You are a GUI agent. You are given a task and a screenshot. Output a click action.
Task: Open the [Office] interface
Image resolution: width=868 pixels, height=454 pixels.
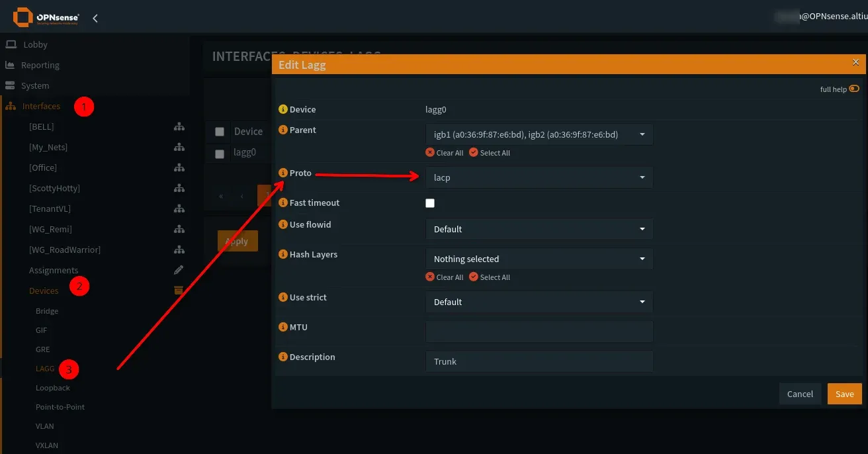click(43, 167)
